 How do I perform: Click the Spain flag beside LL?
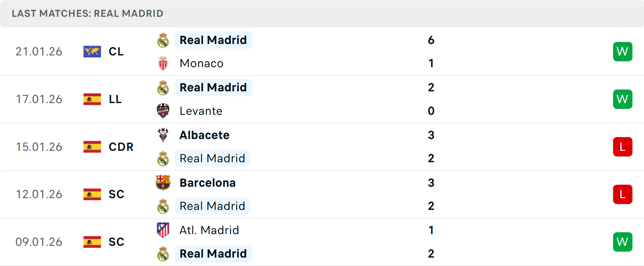92,99
